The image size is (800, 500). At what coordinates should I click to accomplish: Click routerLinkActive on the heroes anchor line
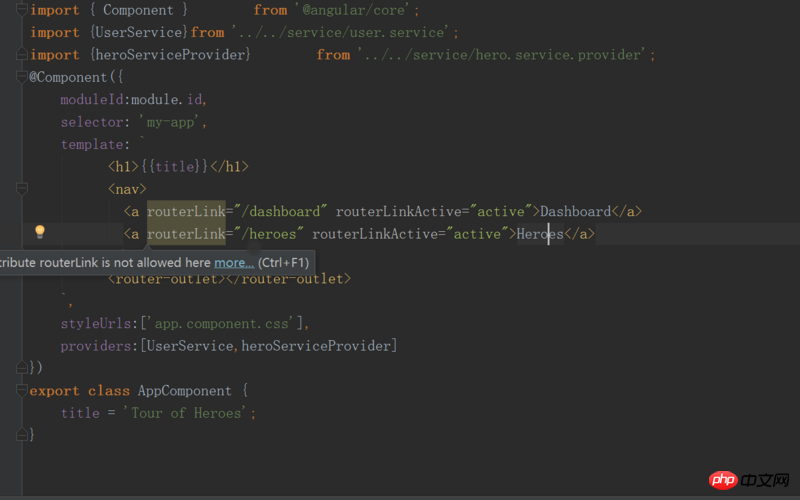point(375,234)
